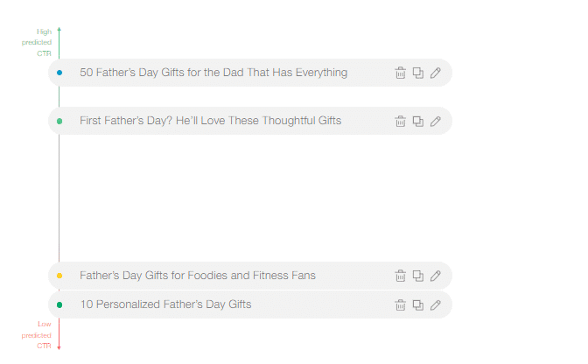588x364 pixels.
Task: Duplicate the '10 Personalized Father's Day Gifts' headline
Action: click(417, 304)
